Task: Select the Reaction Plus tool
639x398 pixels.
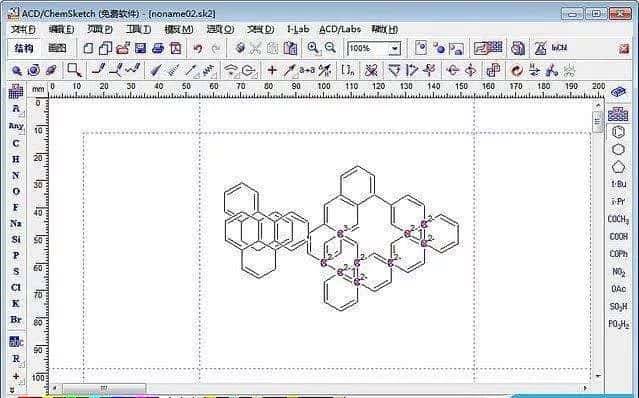Action: 272,71
